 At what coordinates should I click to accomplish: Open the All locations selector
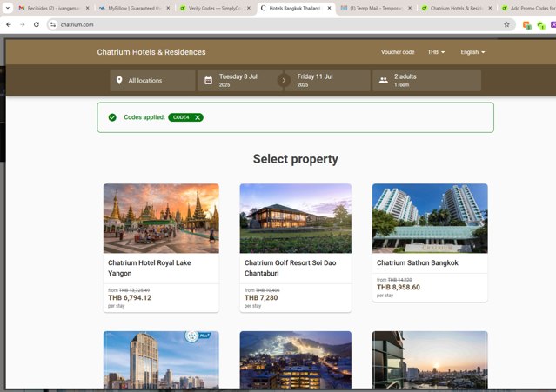(152, 80)
